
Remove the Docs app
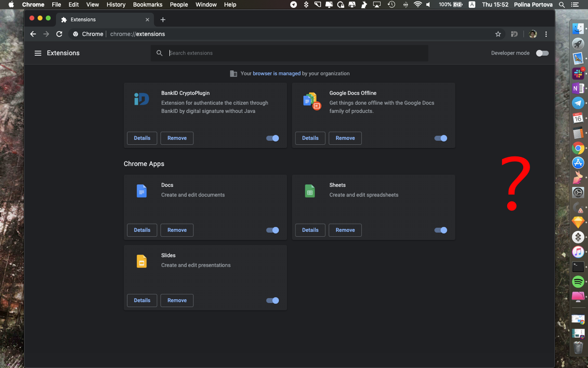tap(177, 230)
